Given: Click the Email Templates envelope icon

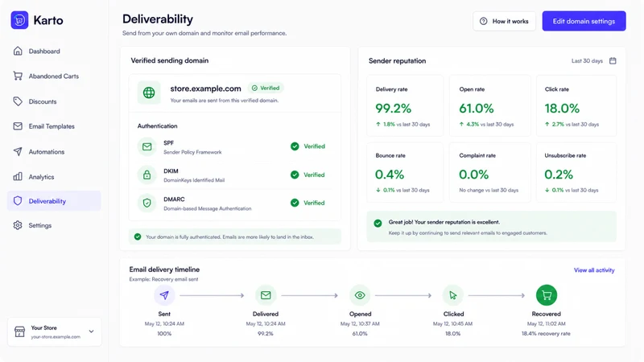Looking at the screenshot, I should coord(18,126).
